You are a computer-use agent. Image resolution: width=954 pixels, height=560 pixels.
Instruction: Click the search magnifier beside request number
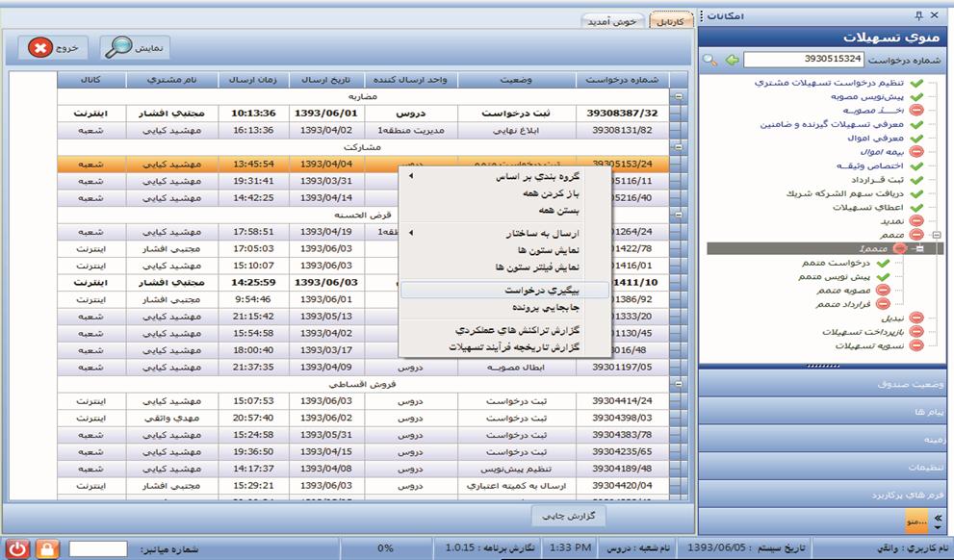pyautogui.click(x=709, y=60)
